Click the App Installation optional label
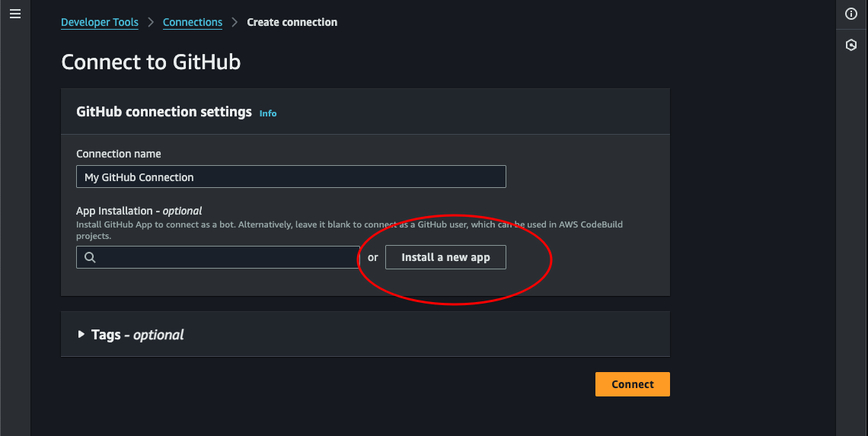Screen dimensions: 868x436 139,211
